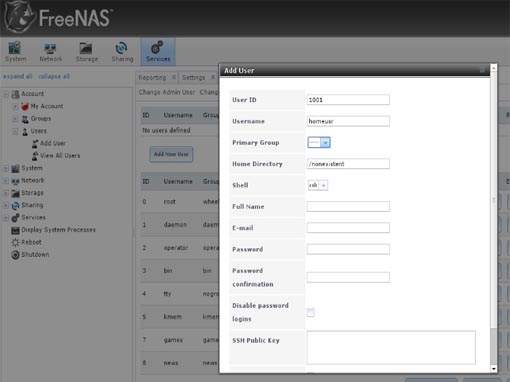The height and width of the screenshot is (382, 510).
Task: Click the Username input field
Action: [348, 121]
